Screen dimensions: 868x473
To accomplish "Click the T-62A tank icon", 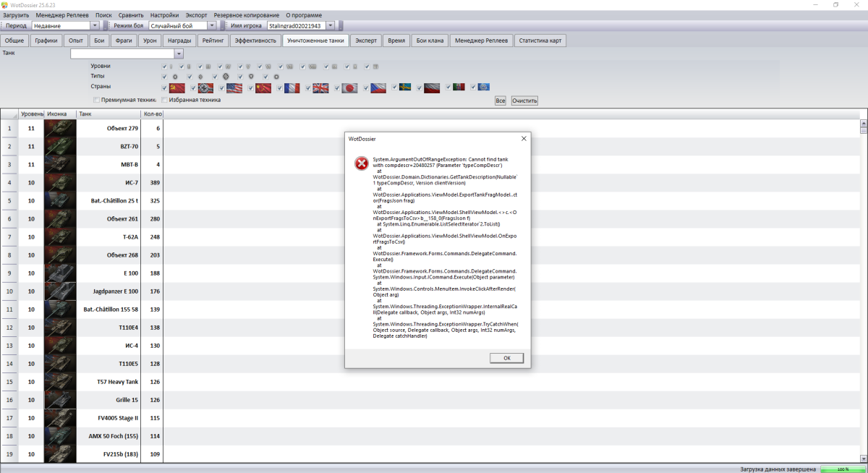I will click(60, 236).
